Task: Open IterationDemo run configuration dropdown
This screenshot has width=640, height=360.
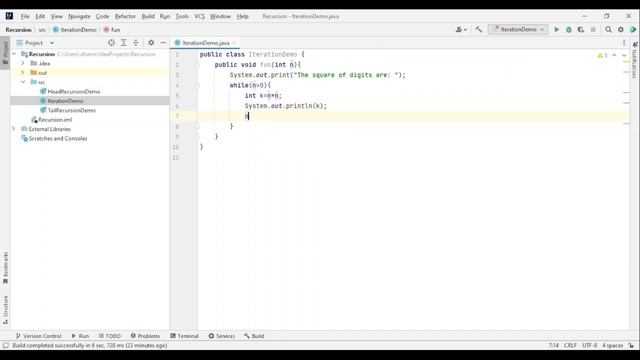Action: point(518,29)
